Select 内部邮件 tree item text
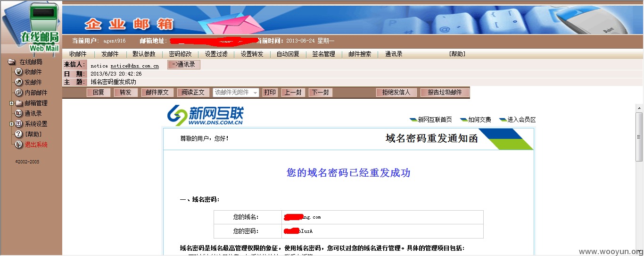 click(x=36, y=93)
